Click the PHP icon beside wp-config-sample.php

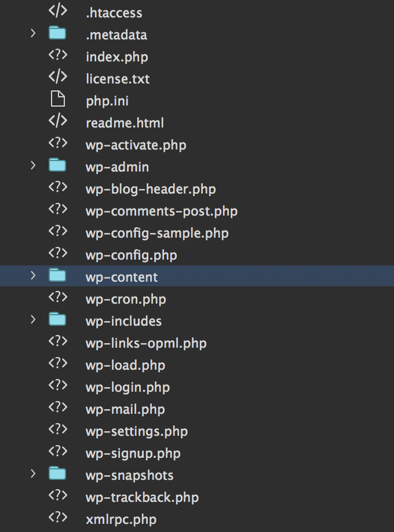(58, 231)
